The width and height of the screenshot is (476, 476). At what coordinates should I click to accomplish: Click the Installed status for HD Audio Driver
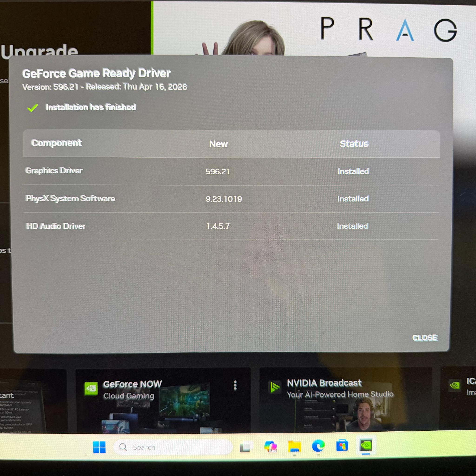click(x=353, y=226)
